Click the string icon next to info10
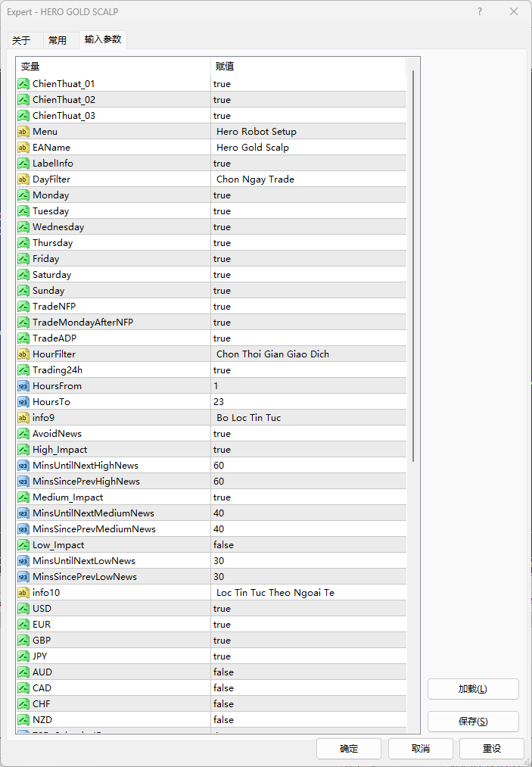 pos(23,593)
